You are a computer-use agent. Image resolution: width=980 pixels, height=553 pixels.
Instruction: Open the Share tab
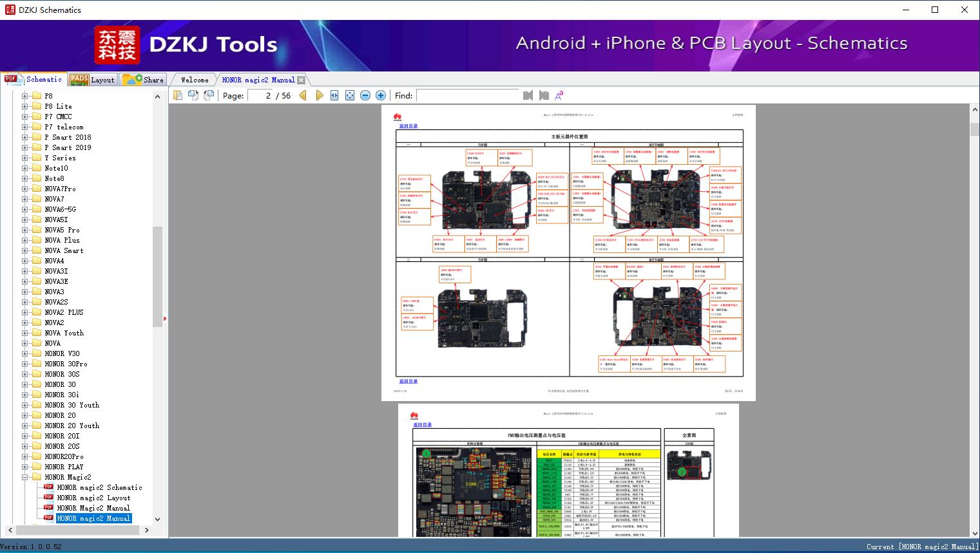[x=143, y=80]
